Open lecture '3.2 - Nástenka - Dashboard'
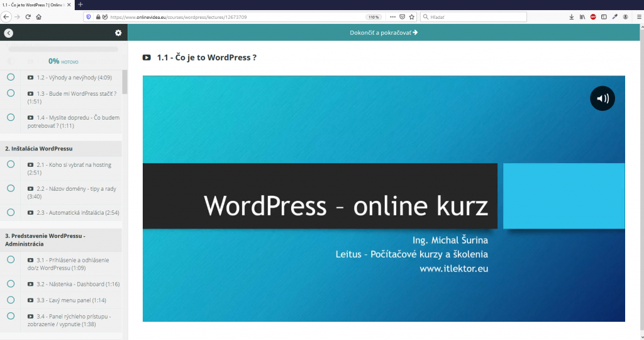The height and width of the screenshot is (340, 644). coord(74,284)
